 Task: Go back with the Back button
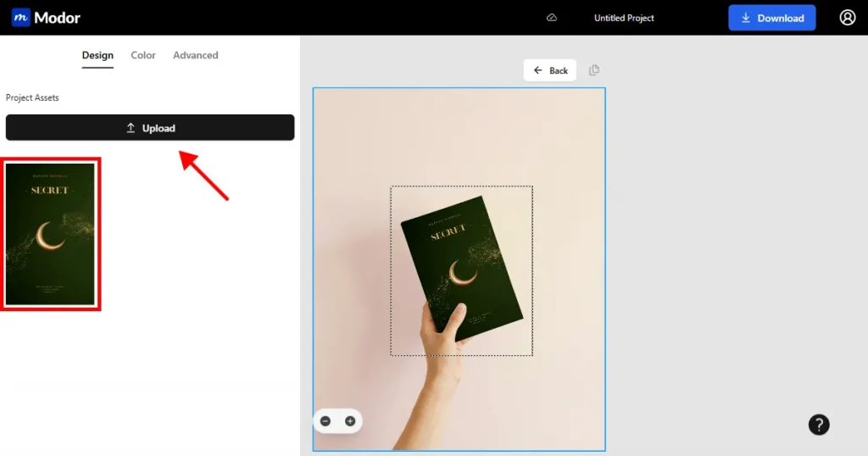pyautogui.click(x=549, y=70)
